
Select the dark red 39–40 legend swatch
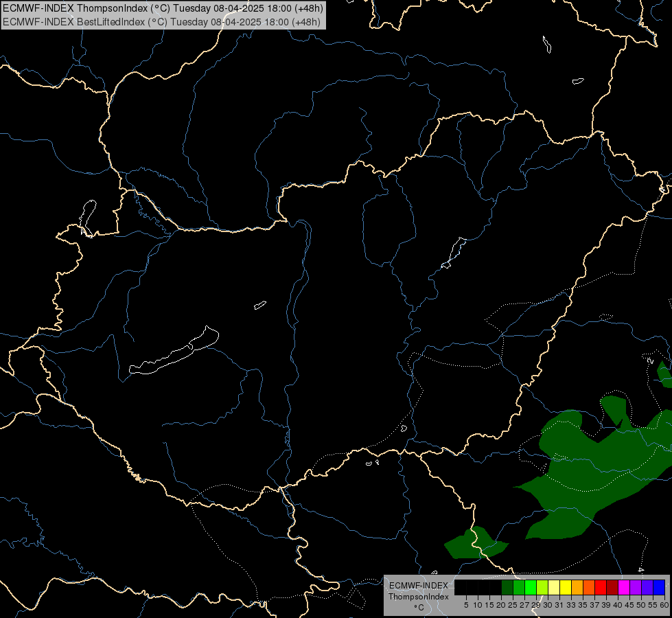(612, 587)
